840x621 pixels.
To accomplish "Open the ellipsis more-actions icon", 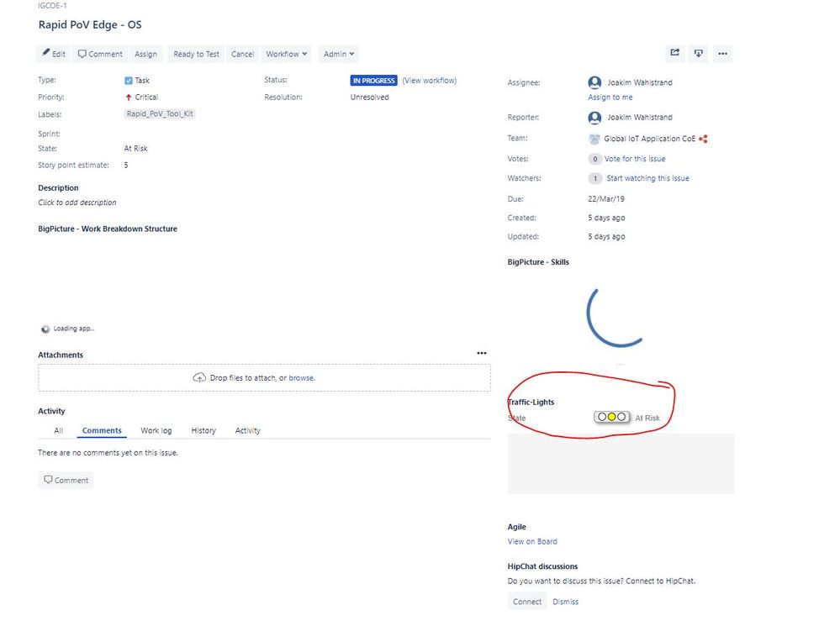I will (722, 53).
